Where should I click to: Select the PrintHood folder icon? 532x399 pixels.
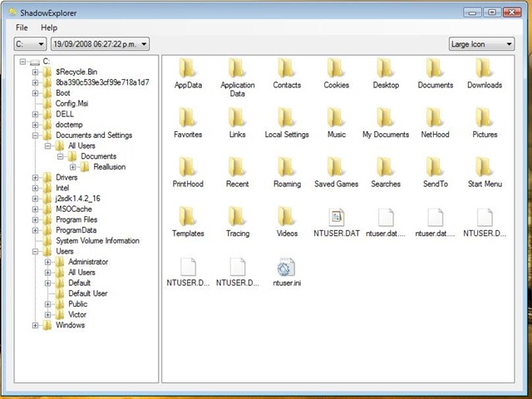(x=188, y=167)
